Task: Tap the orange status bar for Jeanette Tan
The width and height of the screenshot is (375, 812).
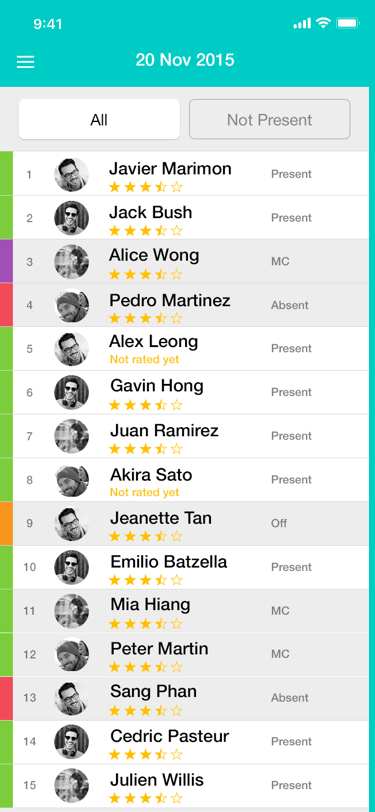Action: pyautogui.click(x=6, y=523)
